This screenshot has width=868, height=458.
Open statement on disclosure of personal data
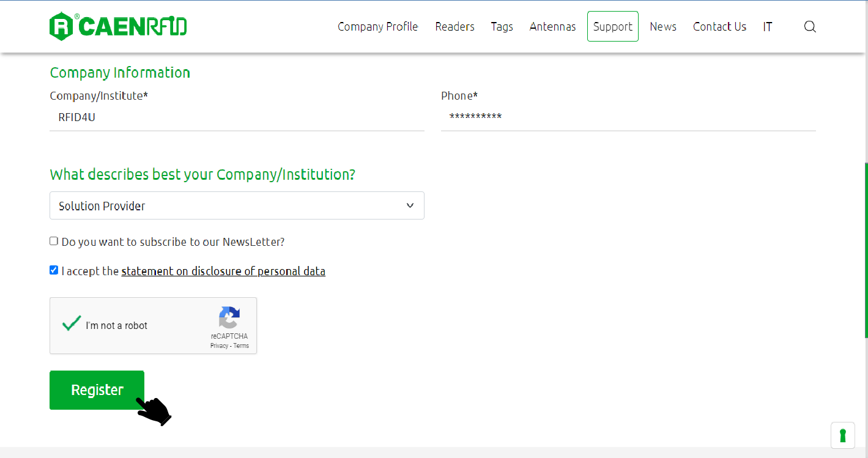coord(223,271)
